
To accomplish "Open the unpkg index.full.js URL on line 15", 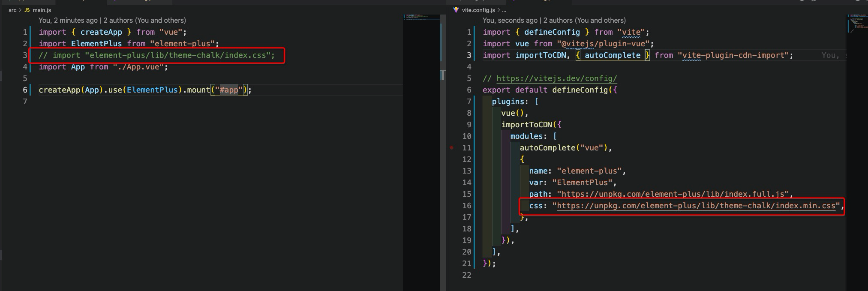I will [673, 194].
